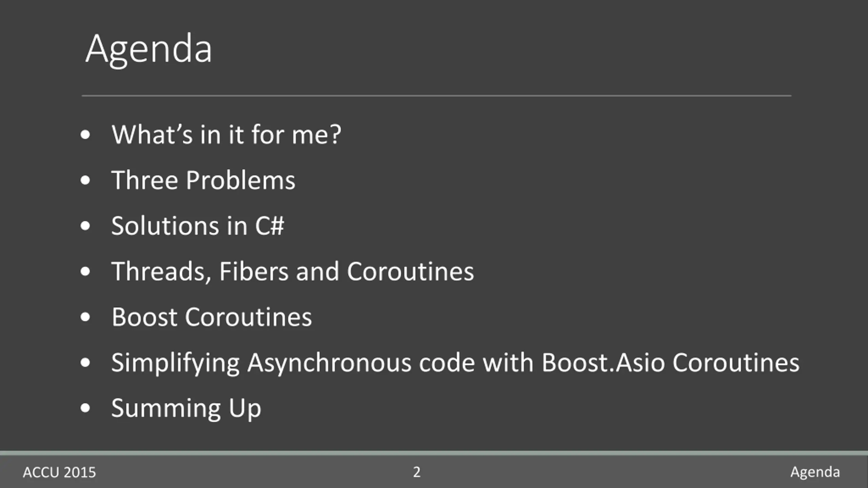Screen dimensions: 868x488
Task: Click the "Boost Coroutines" agenda item
Action: coord(212,317)
